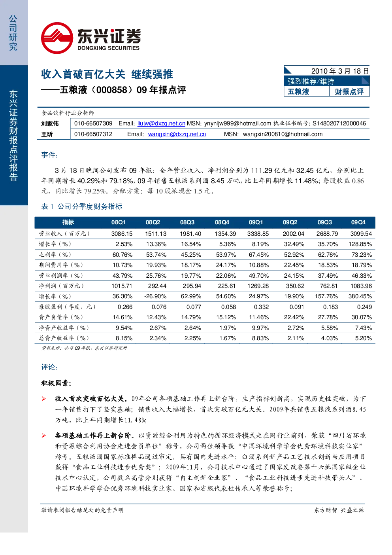392x555 pixels.
Task: Click the 指标 table header
Action: click(68, 222)
